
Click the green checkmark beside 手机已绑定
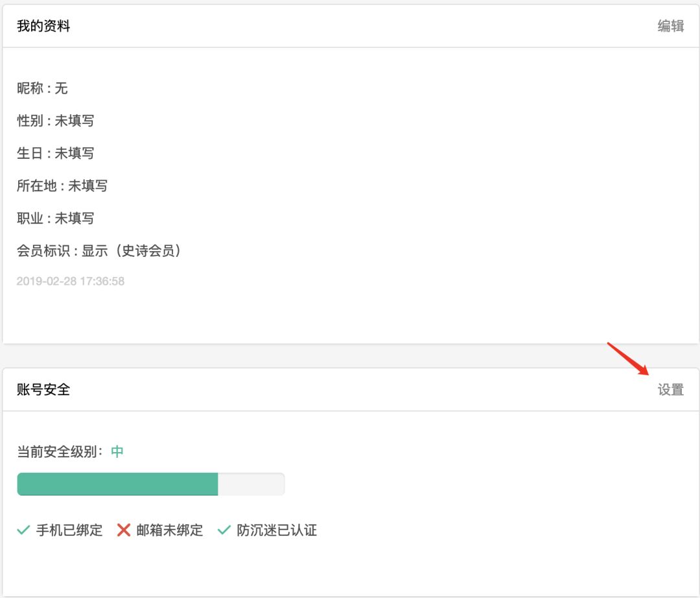(x=24, y=531)
